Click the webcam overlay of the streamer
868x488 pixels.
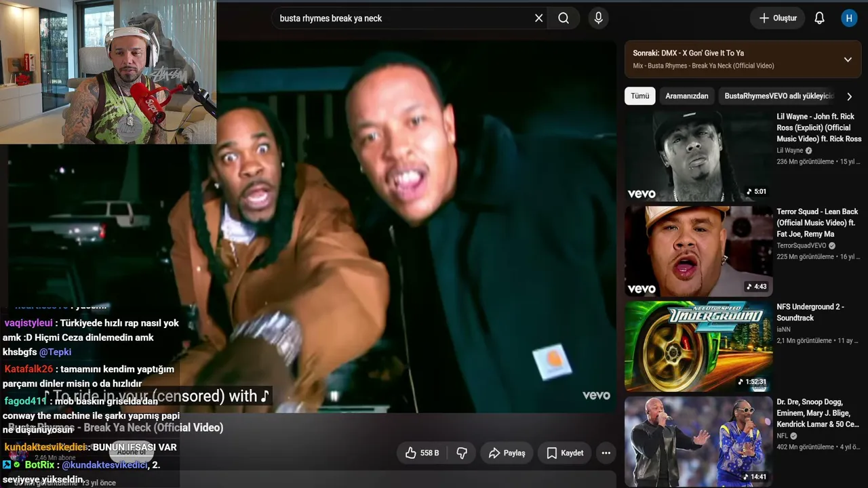[108, 72]
